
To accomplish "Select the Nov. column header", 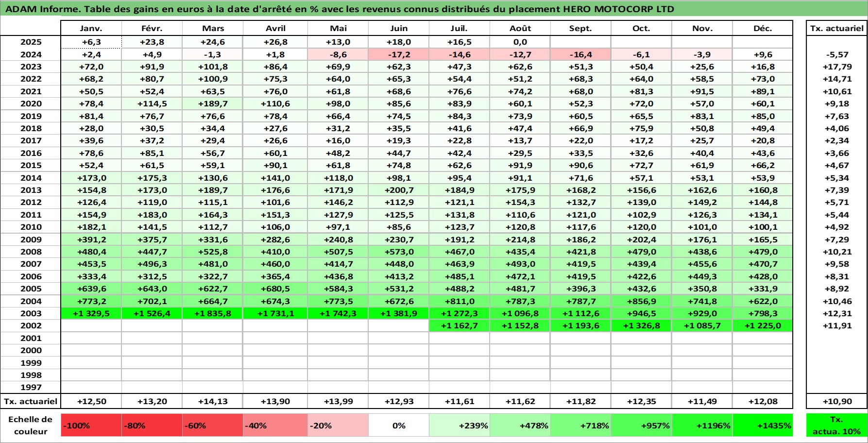I will pyautogui.click(x=702, y=28).
